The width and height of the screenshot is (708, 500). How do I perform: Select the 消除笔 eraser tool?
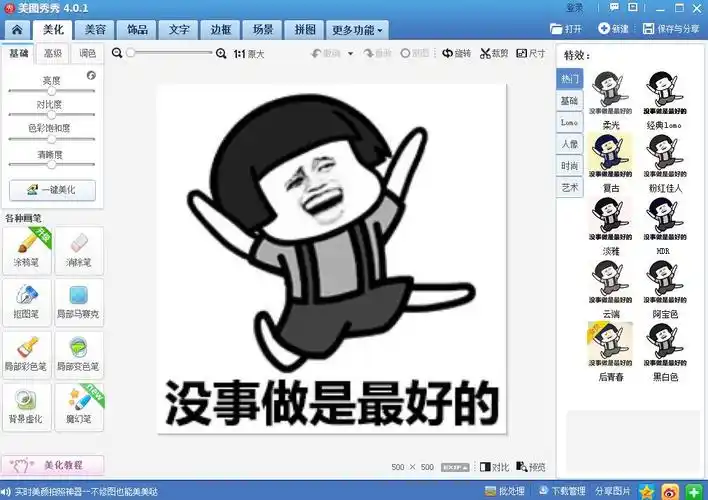point(79,251)
